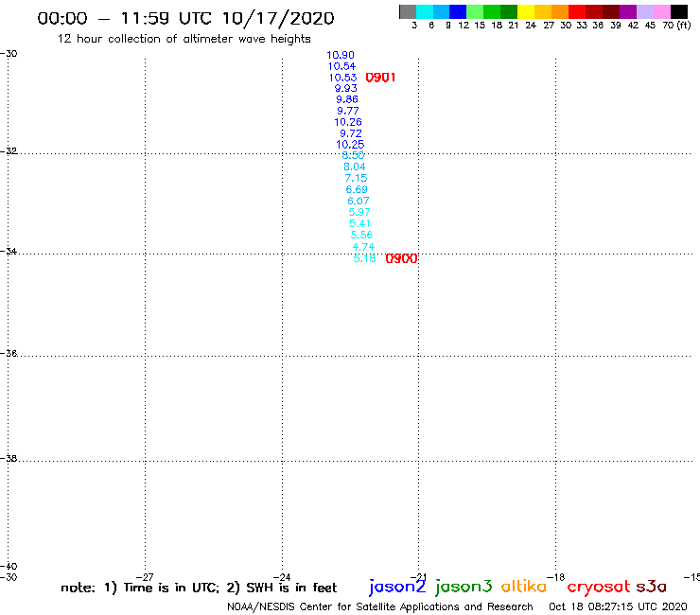The width and height of the screenshot is (700, 615).
Task: Click the wave height value 5.41
Action: [359, 223]
